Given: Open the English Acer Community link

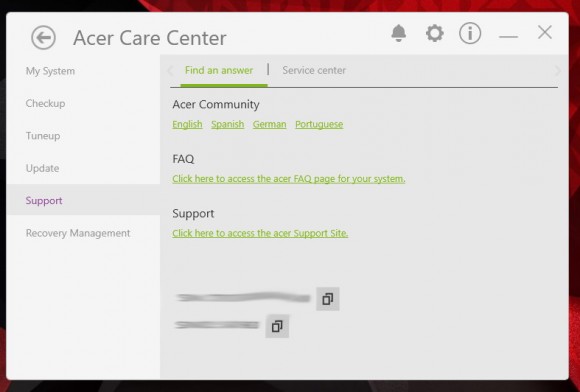Looking at the screenshot, I should coord(187,124).
